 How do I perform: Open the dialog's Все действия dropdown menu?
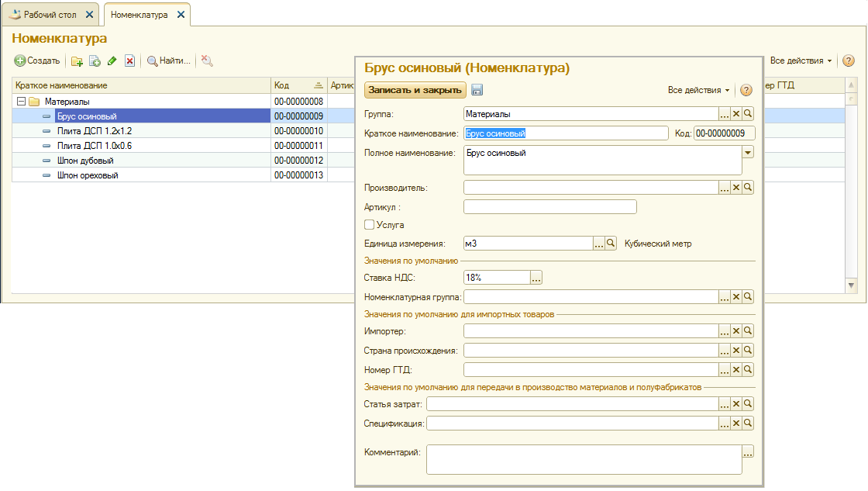[698, 90]
